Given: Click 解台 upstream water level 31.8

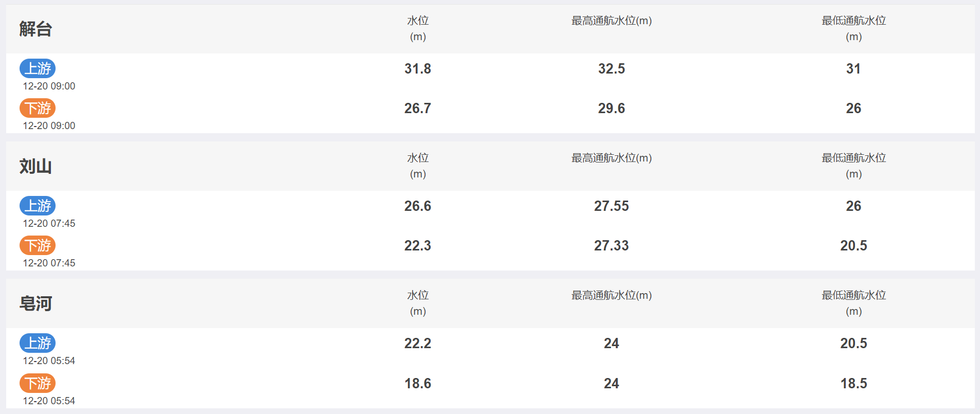Looking at the screenshot, I should click(418, 68).
